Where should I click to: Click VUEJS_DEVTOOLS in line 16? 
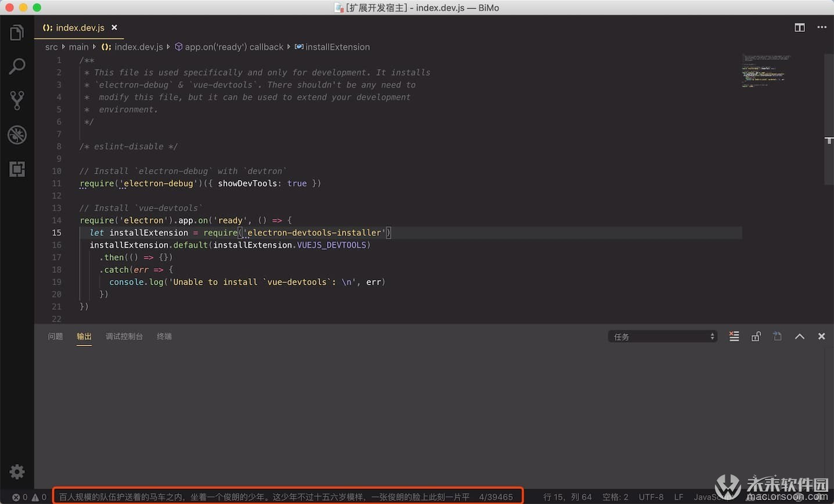click(332, 244)
